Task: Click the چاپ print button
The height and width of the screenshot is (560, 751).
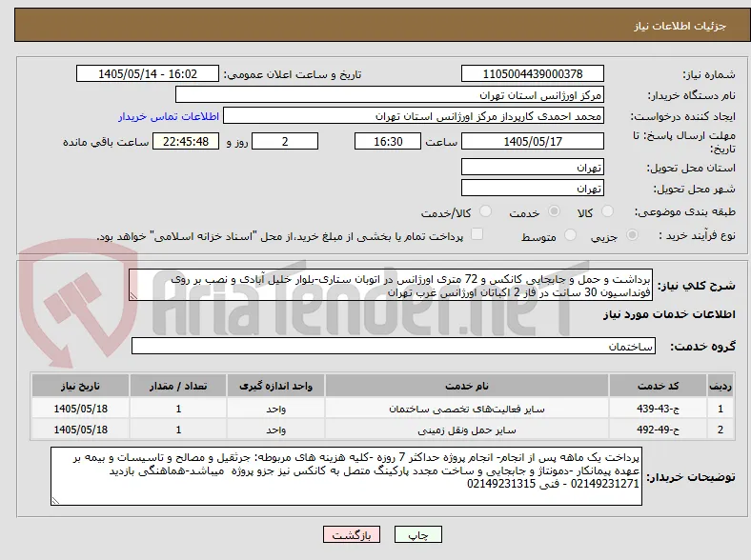Action: (418, 534)
